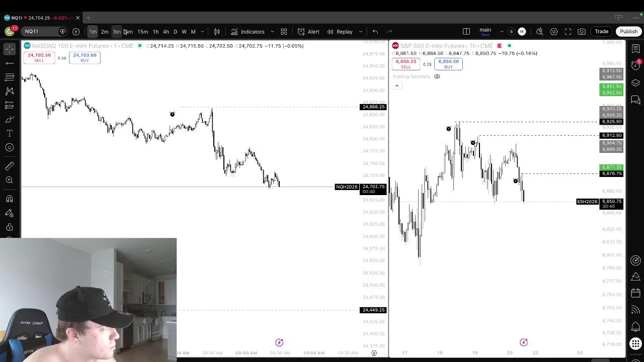Screen dimensions: 644x362
Task: Switch to the 3m timeframe
Action: click(x=117, y=32)
